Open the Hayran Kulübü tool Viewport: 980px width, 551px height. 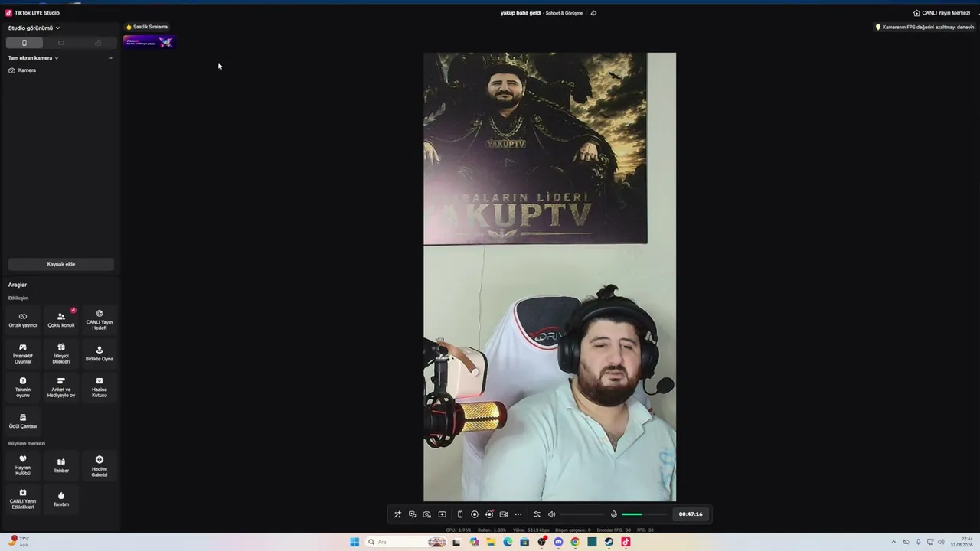click(x=23, y=465)
